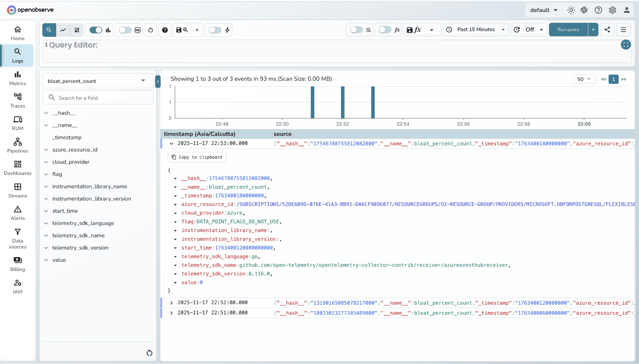The height and width of the screenshot is (364, 639).
Task: Click the refresh fields icon below the field list
Action: click(x=149, y=353)
